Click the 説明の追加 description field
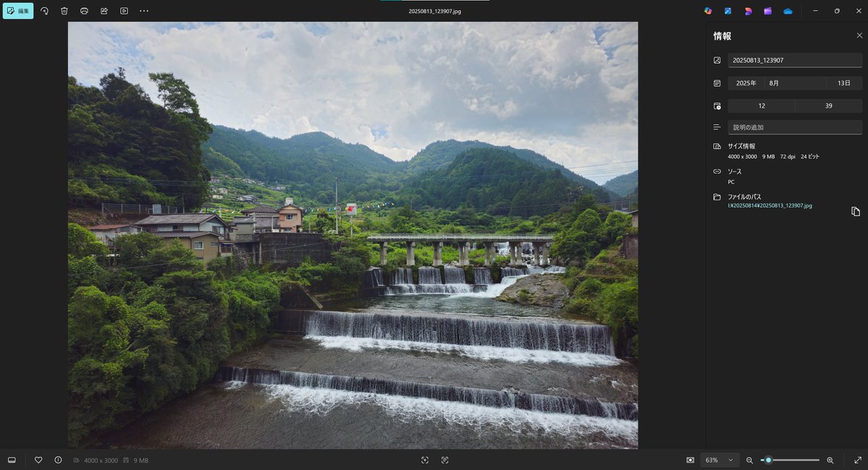 795,127
